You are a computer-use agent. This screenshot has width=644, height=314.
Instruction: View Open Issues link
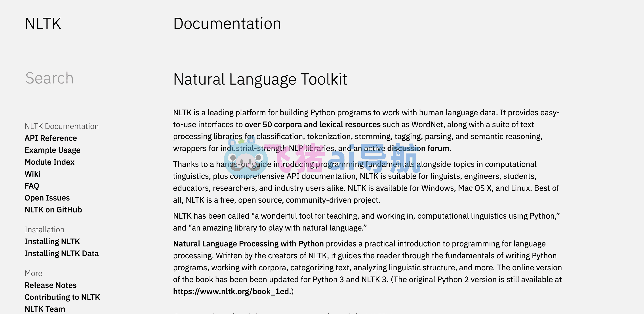(x=47, y=198)
